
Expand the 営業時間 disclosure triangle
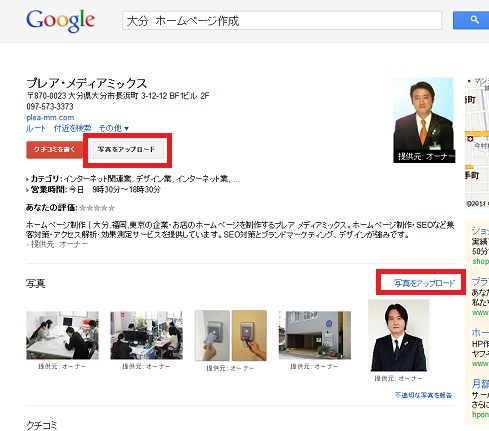28,190
